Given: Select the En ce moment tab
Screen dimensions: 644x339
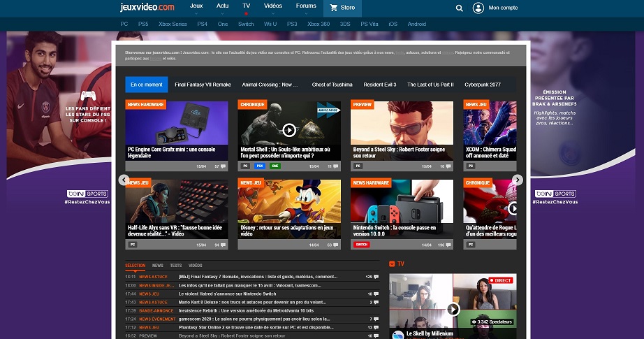Looking at the screenshot, I should pos(147,85).
